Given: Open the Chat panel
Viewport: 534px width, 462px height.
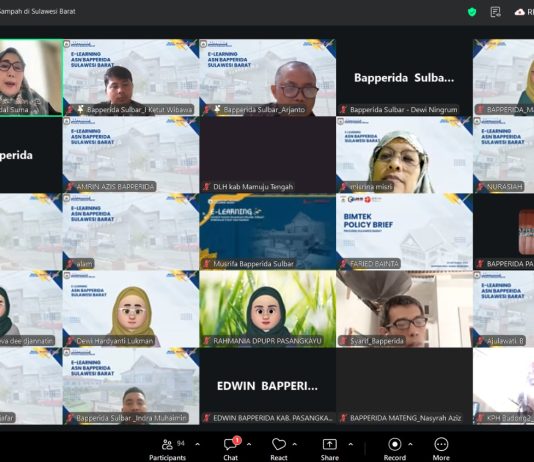Looking at the screenshot, I should [x=231, y=449].
